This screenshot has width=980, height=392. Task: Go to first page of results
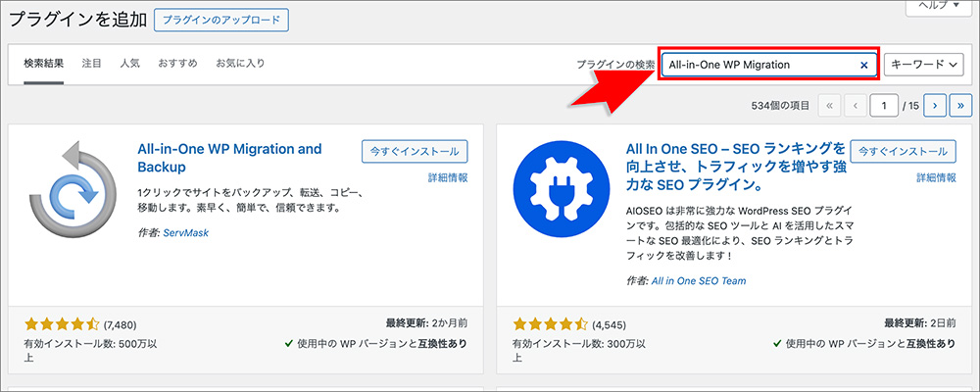point(829,106)
